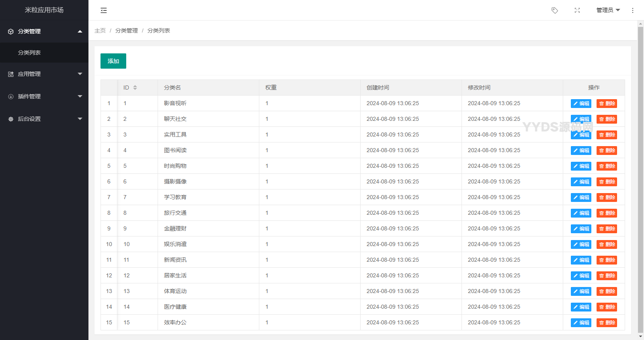The height and width of the screenshot is (340, 644).
Task: Collapse the 分类管理 sidebar section
Action: click(44, 31)
